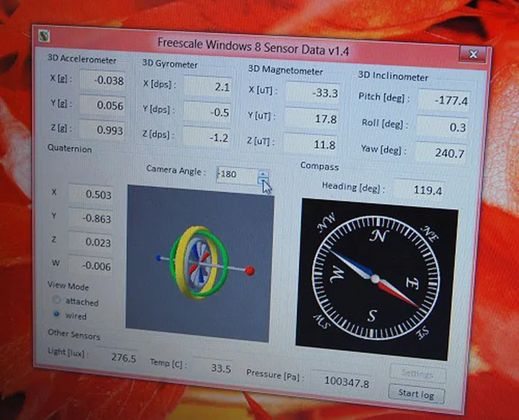The image size is (519, 420).
Task: Click the Gyrometer Y value -0.5
Action: (x=207, y=112)
